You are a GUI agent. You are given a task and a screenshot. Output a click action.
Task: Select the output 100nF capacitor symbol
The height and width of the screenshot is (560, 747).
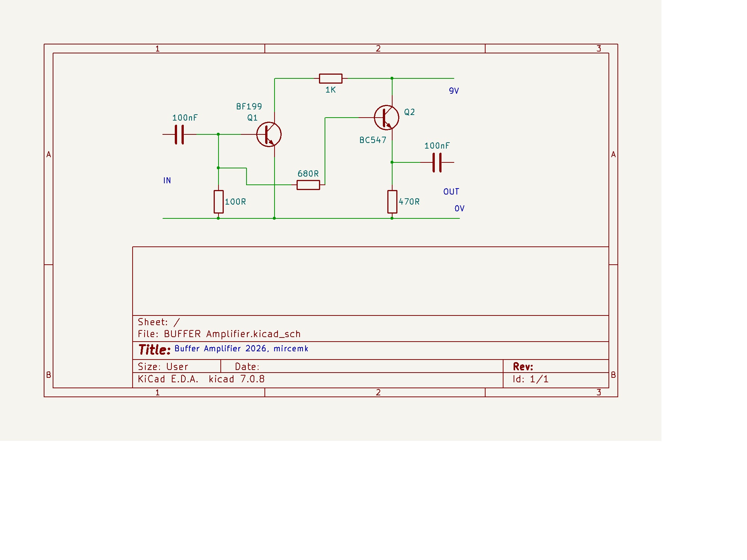(x=437, y=162)
